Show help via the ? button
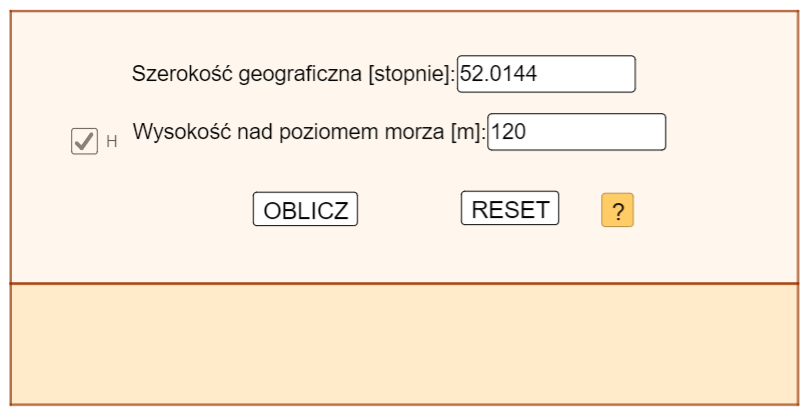811x418 pixels. (x=617, y=211)
